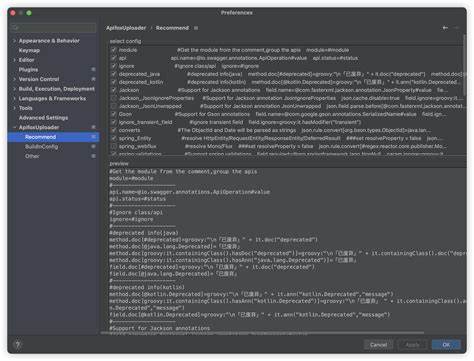Viewport: 474px width, 361px height.
Task: Uncheck the 'ignore' config checkbox
Action: (x=114, y=66)
